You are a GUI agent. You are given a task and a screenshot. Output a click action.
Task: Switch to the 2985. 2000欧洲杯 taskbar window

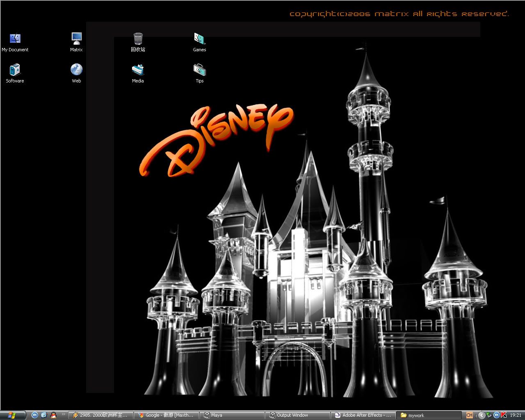tap(101, 415)
